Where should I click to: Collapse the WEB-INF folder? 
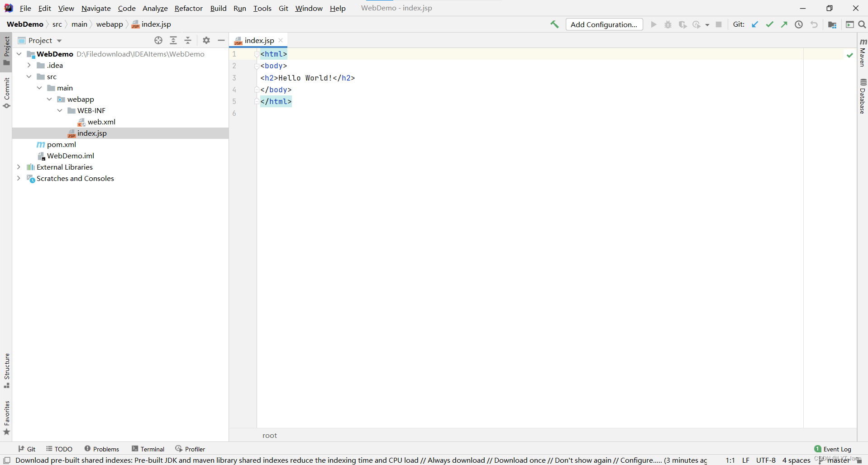point(60,110)
